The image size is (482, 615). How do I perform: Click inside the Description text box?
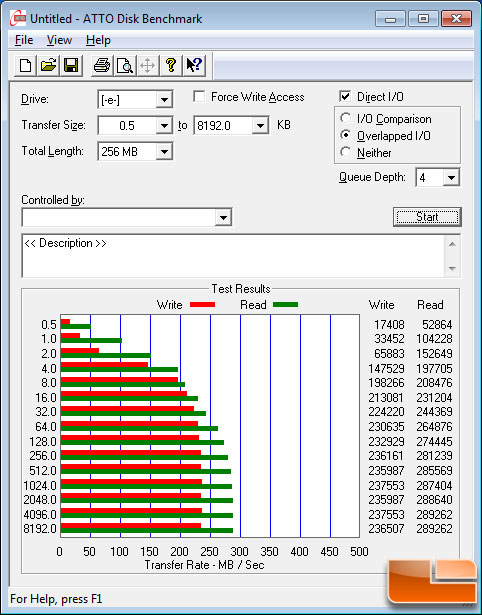click(x=233, y=256)
